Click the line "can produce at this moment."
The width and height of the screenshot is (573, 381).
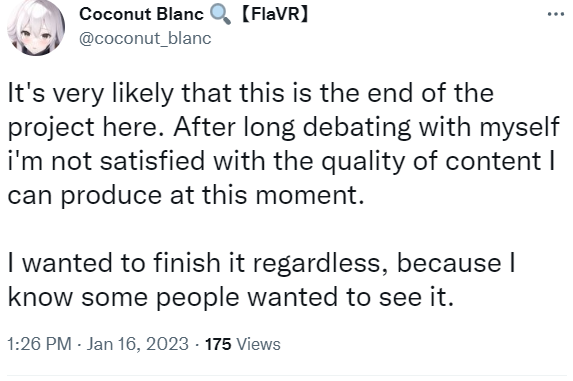pyautogui.click(x=186, y=195)
